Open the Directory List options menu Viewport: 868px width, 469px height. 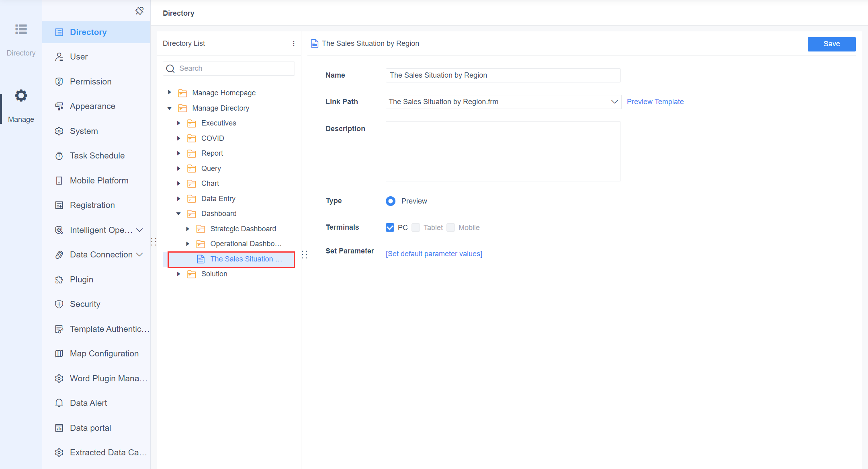[293, 43]
